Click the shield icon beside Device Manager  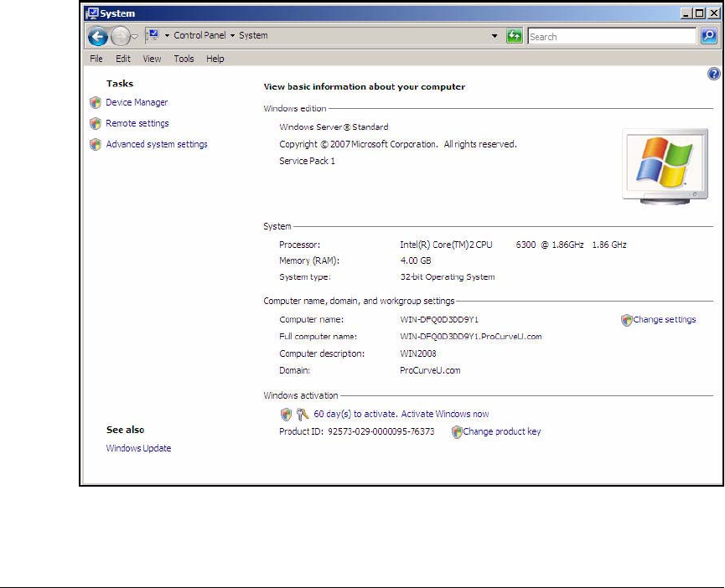click(96, 102)
